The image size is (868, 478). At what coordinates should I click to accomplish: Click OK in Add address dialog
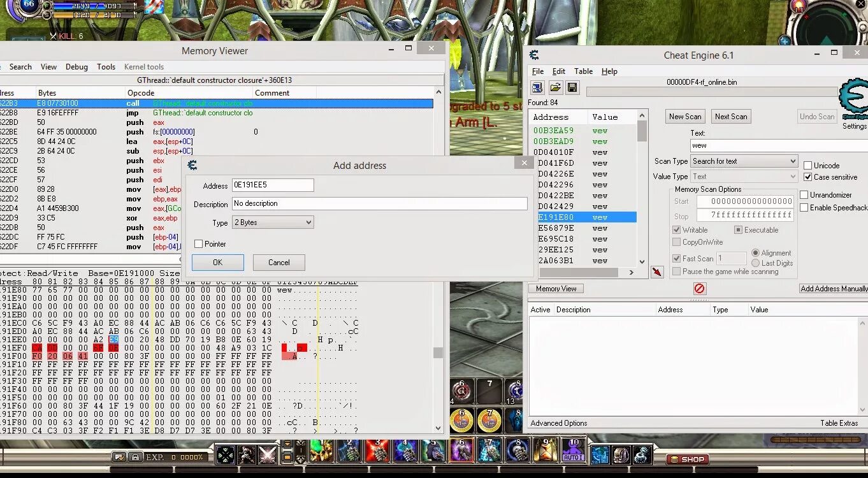click(218, 263)
